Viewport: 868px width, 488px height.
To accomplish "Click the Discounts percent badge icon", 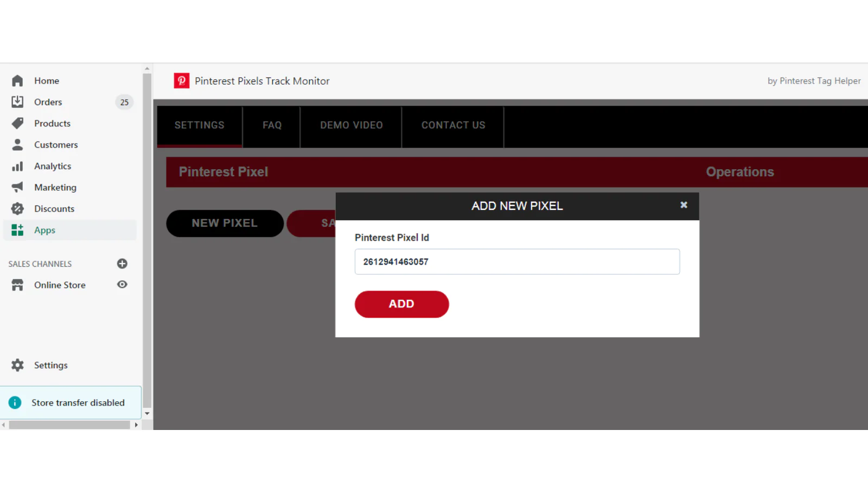I will coord(17,209).
